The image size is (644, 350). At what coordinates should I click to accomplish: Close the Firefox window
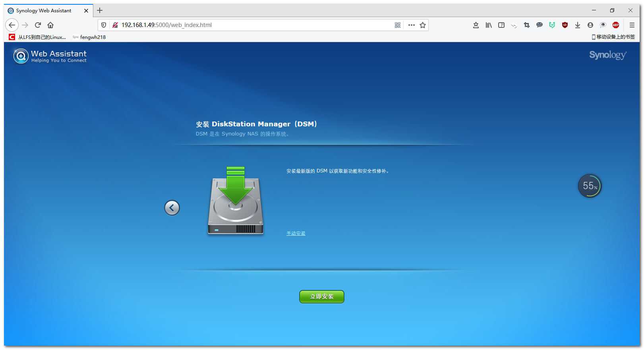[x=630, y=10]
